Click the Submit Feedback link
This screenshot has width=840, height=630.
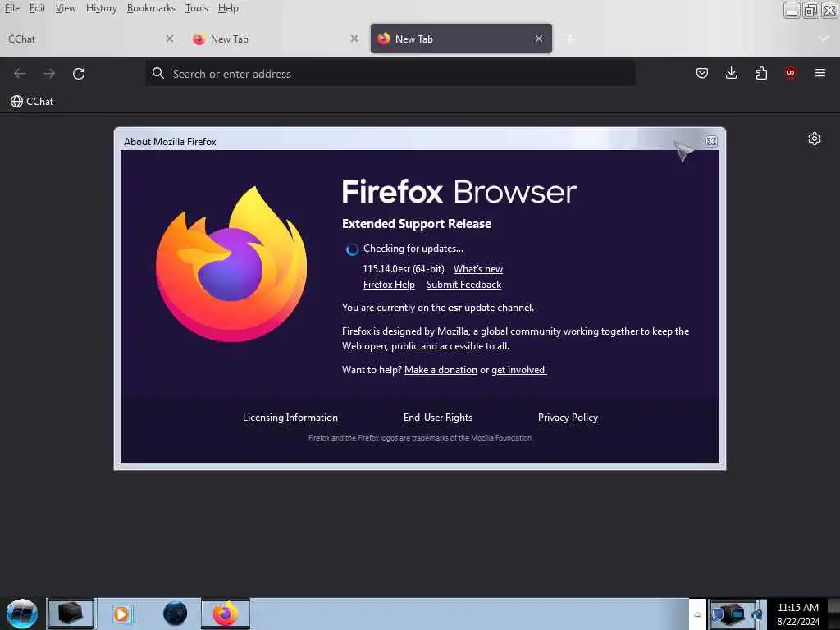pyautogui.click(x=464, y=285)
